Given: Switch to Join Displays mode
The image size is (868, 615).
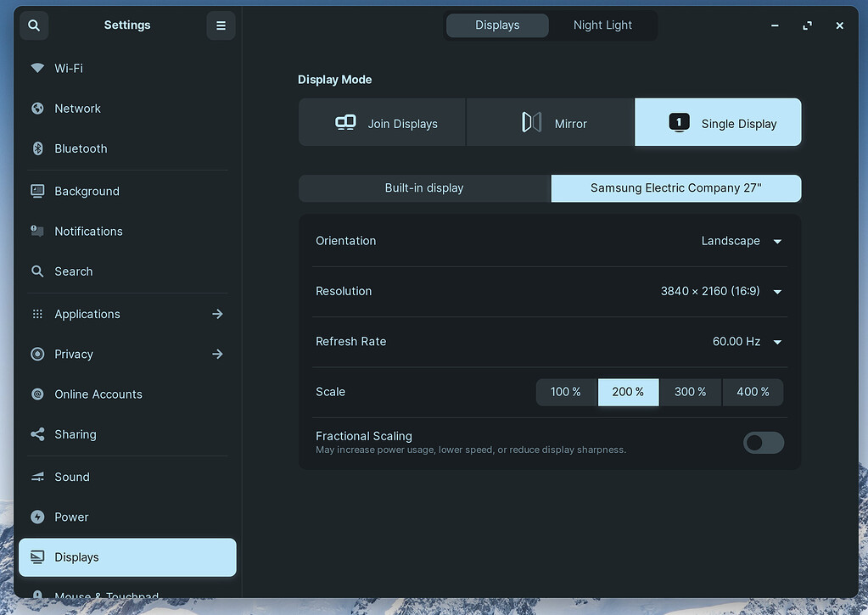Looking at the screenshot, I should [x=381, y=122].
